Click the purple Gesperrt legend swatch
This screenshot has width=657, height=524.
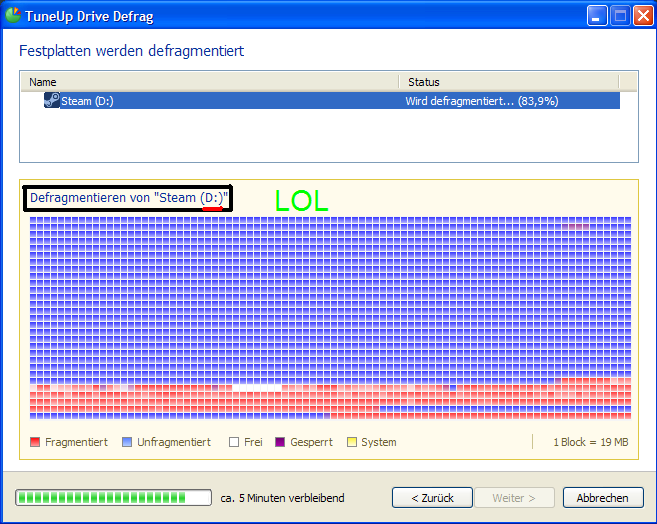280,442
